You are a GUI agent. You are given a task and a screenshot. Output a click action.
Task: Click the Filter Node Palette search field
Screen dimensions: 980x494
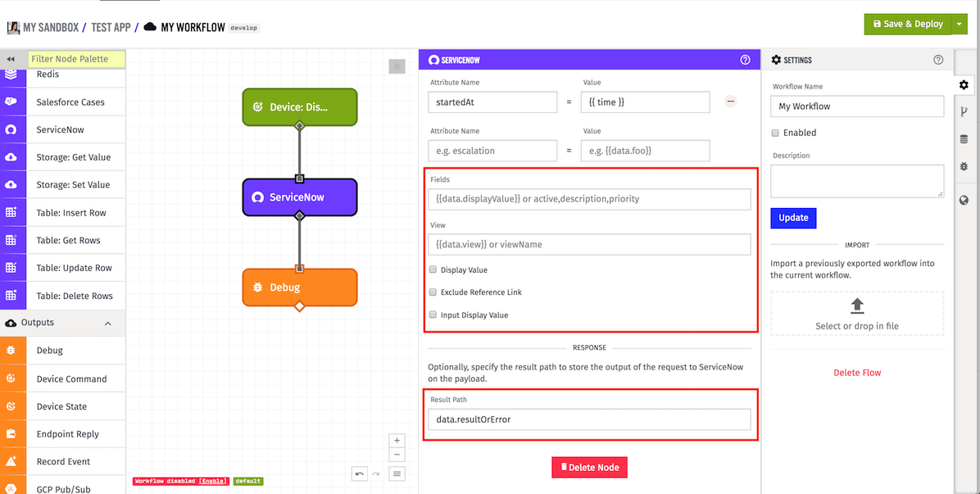[x=77, y=59]
